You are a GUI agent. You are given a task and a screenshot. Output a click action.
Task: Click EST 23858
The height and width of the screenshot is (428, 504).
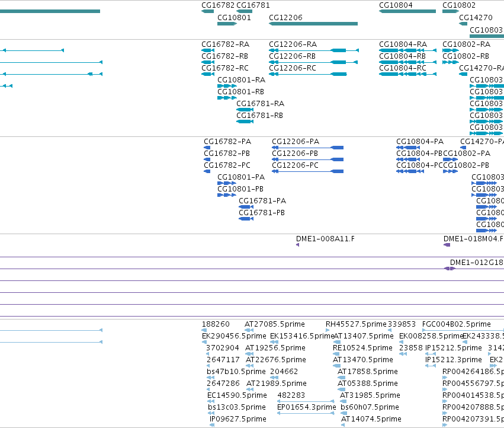[x=411, y=348]
